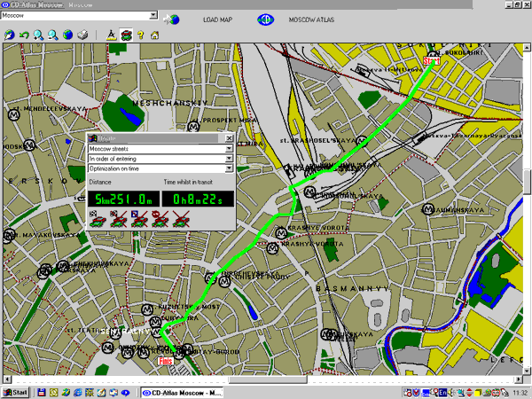The width and height of the screenshot is (532, 399).
Task: Click CD-Atlas Moscow taskbar button
Action: pos(182,393)
